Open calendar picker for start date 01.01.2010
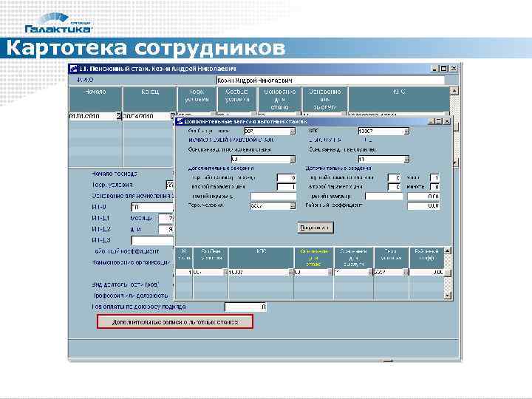Screen dimensions: 532x399 click(x=119, y=116)
